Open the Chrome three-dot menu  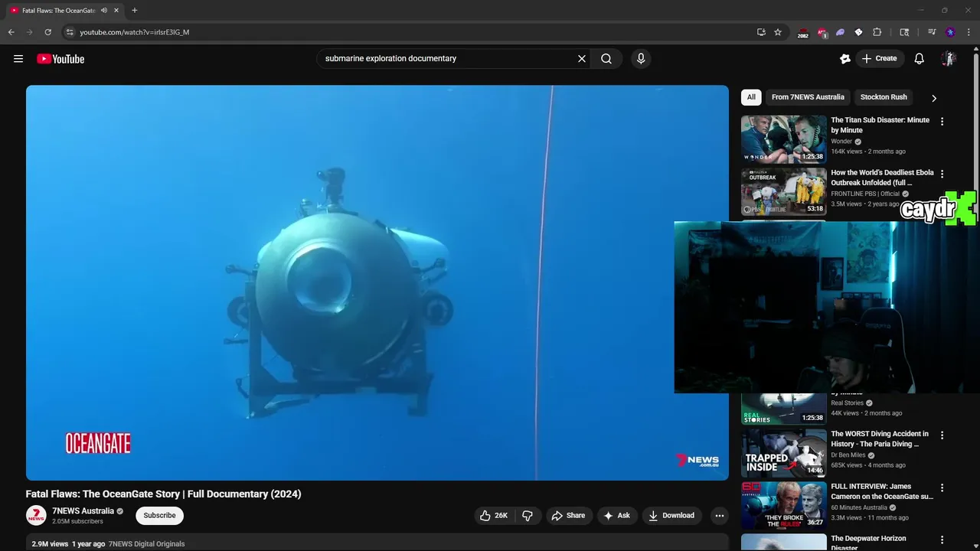[969, 32]
